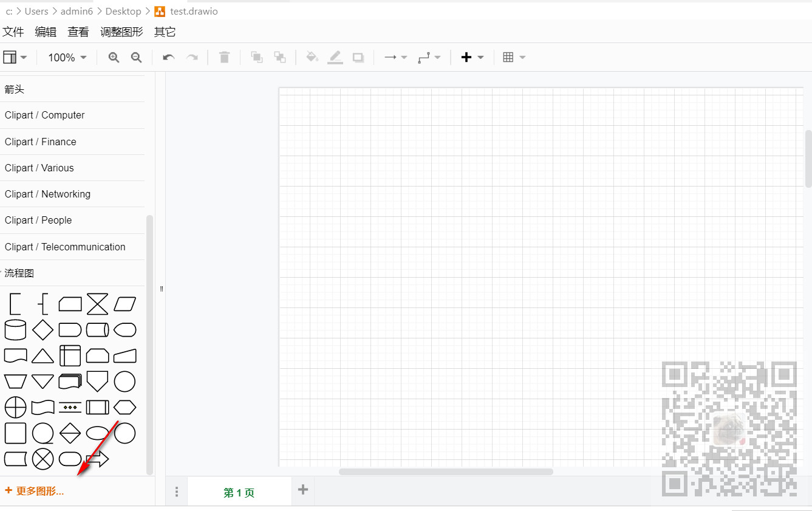Expand the Clipart / Computer section
The width and height of the screenshot is (812, 511).
[x=72, y=115]
